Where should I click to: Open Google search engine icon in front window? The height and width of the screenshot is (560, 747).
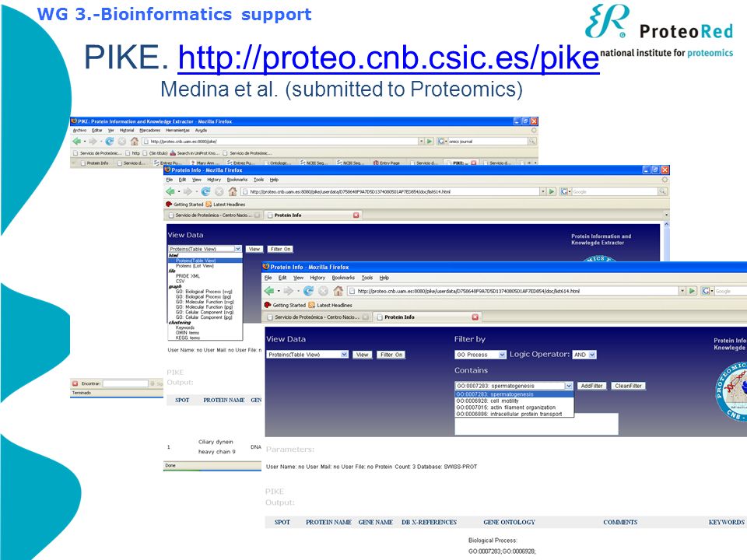706,290
